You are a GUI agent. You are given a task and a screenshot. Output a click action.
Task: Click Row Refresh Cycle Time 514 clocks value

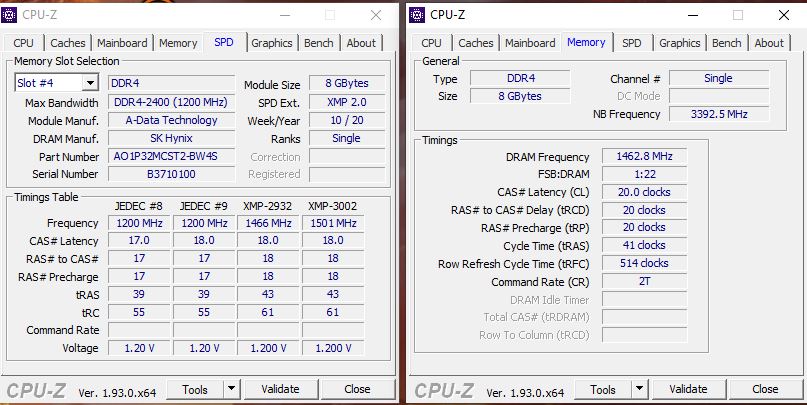point(644,263)
